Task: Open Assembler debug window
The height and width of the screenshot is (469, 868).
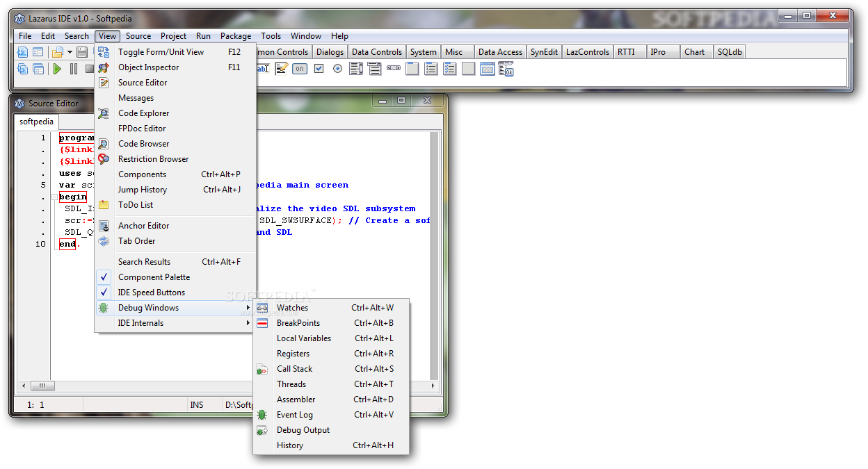Action: click(331, 400)
